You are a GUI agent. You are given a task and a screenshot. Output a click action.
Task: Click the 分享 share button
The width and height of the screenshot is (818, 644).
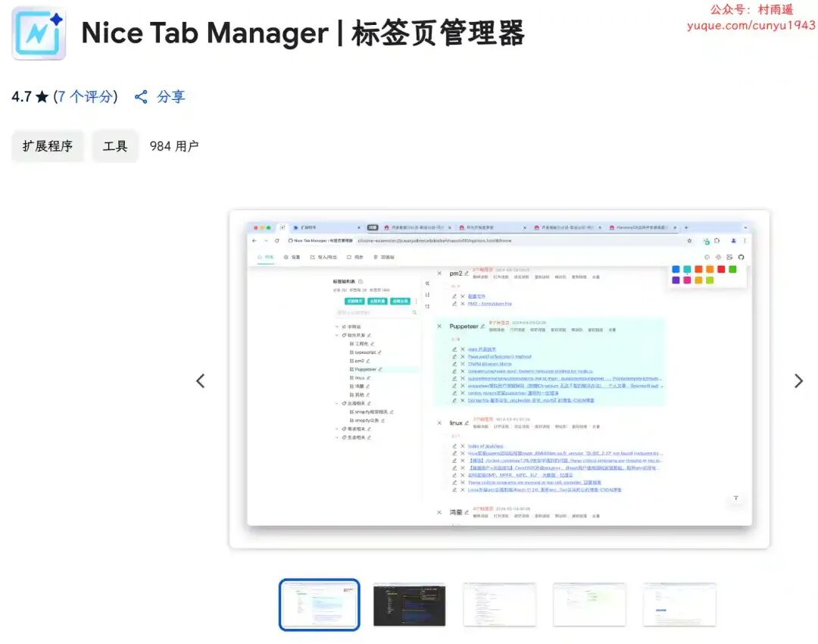point(160,96)
